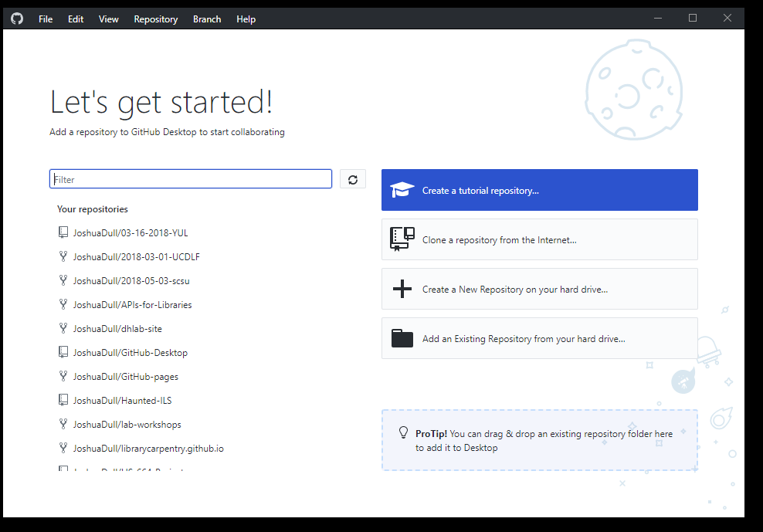Open the View menu
Screen dimensions: 763x532
tap(108, 19)
